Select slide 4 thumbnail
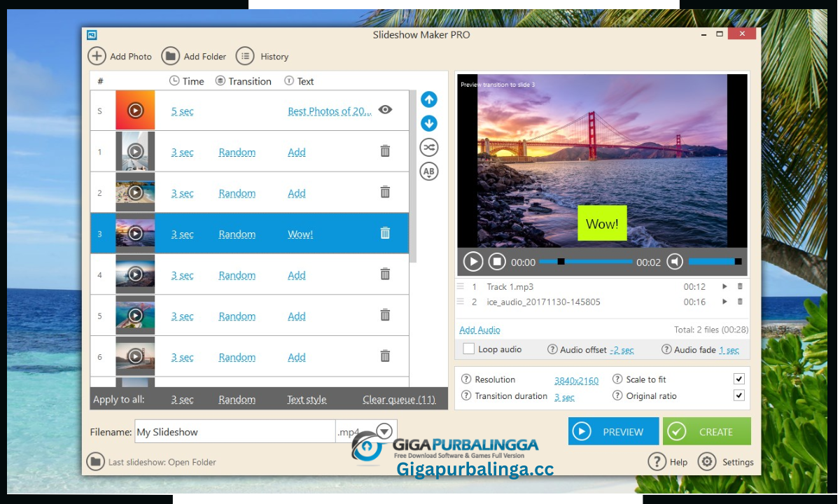The width and height of the screenshot is (840, 504). (135, 274)
